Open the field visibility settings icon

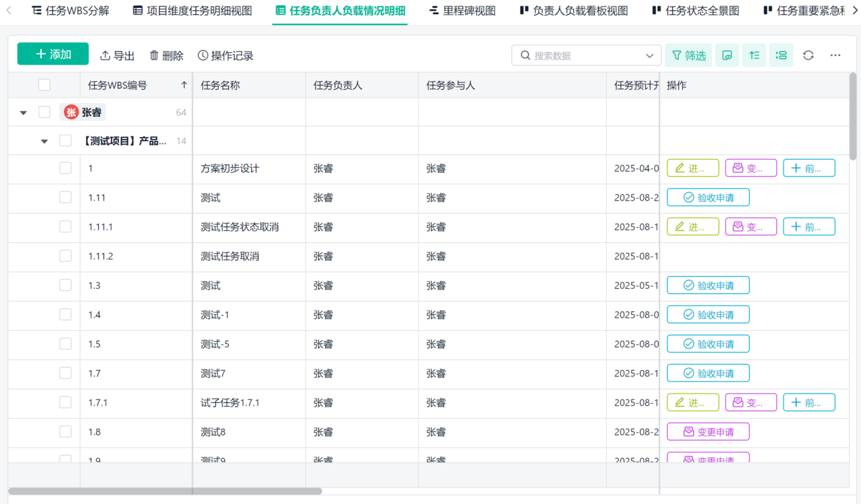tap(727, 55)
